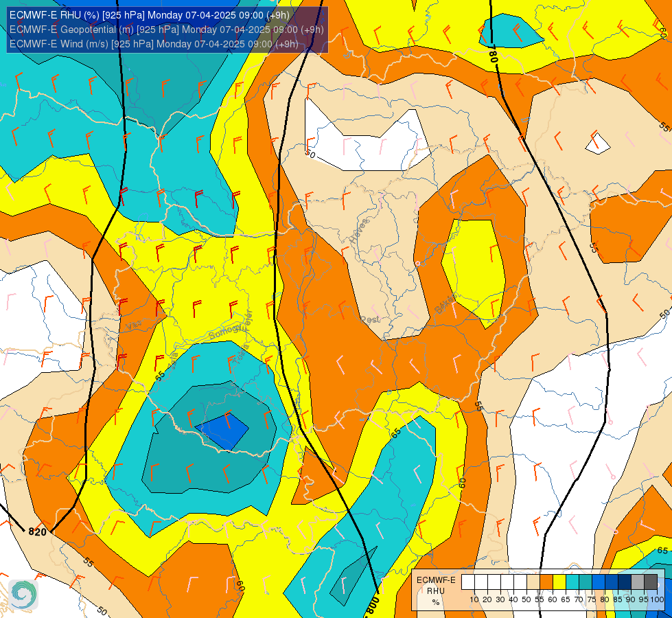Pick the light gray 90–95 legend swatch
672x618 pixels.
click(638, 582)
